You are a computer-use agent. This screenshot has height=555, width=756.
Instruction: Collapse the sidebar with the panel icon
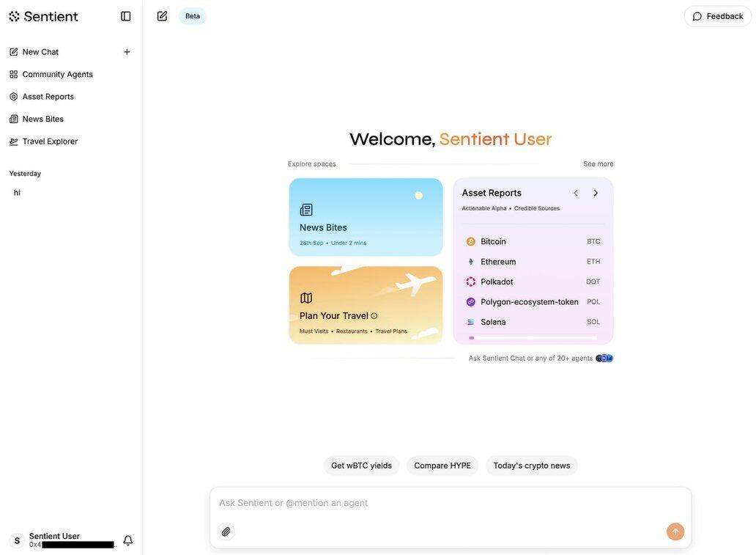point(126,16)
